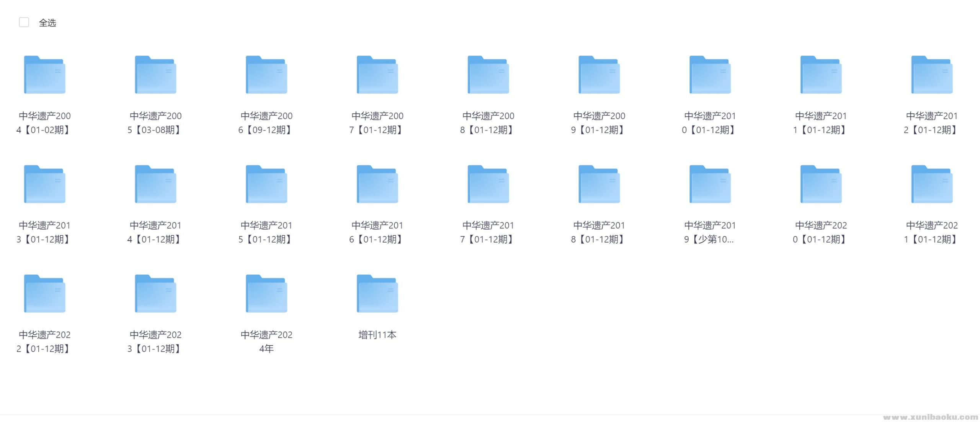Select the 中华遗产2006【09-12期】 folder icon
This screenshot has width=980, height=422.
pyautogui.click(x=266, y=75)
